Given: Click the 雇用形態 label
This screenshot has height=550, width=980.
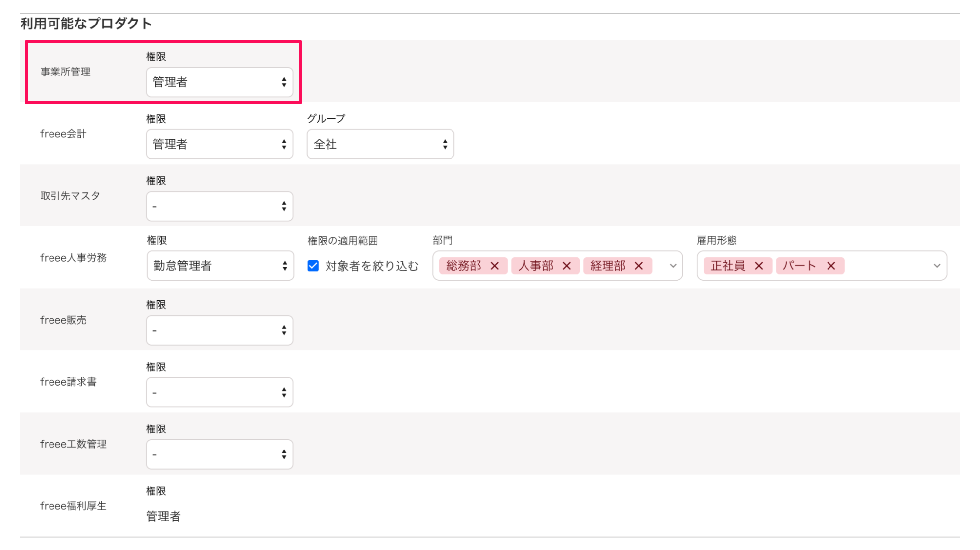Looking at the screenshot, I should [717, 240].
